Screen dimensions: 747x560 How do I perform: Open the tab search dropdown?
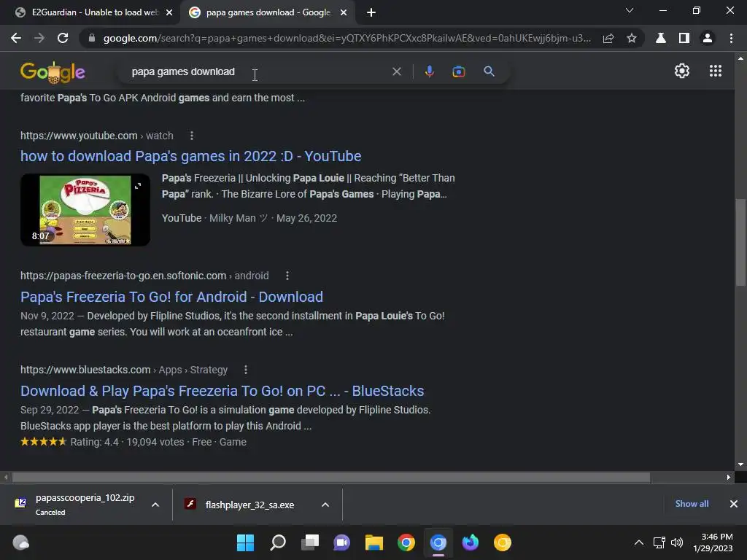(x=630, y=10)
